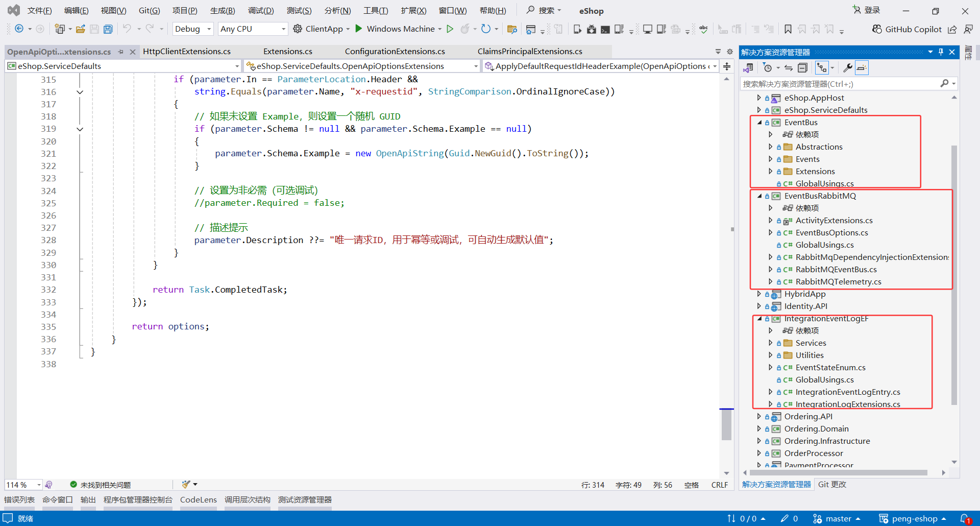Open Properties wrench icon in Solution Explorer
Viewport: 980px width, 526px height.
pyautogui.click(x=848, y=68)
